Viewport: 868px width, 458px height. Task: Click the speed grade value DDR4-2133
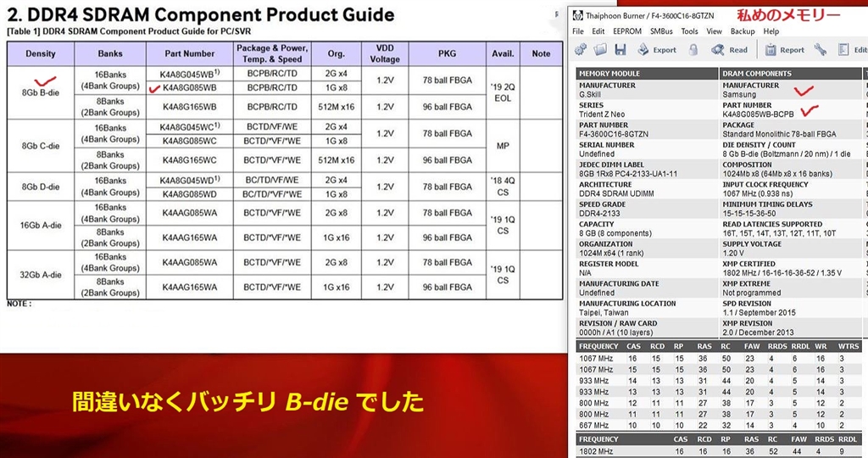click(x=599, y=214)
